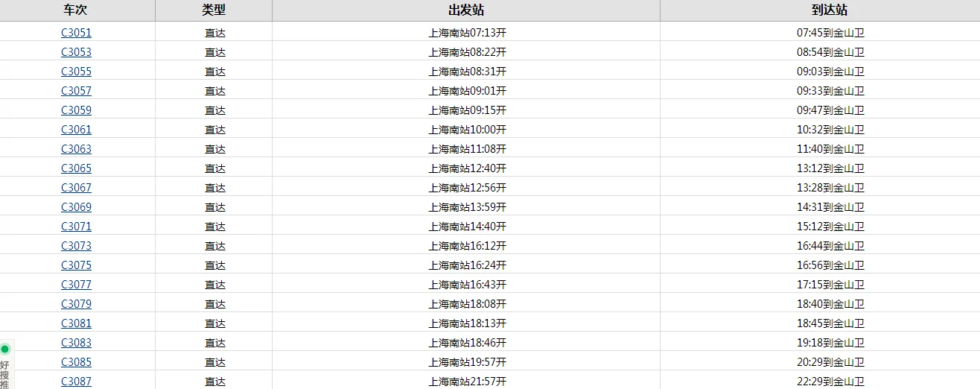Screen dimensions: 980x389
Task: Click the last train C3087 link
Action: (76, 382)
